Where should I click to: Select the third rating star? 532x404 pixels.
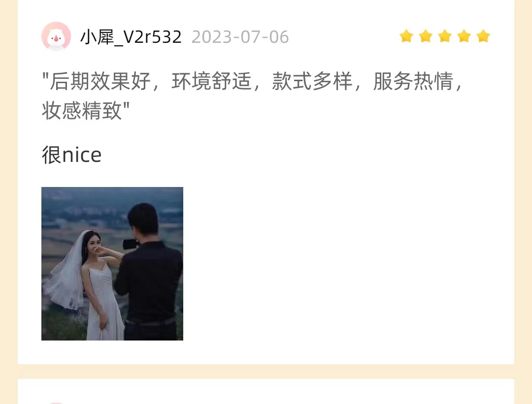(x=445, y=36)
